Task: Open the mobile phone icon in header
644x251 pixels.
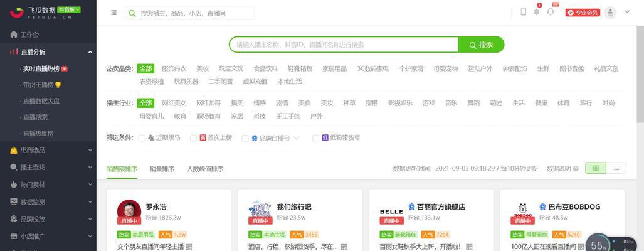Action: click(x=523, y=12)
